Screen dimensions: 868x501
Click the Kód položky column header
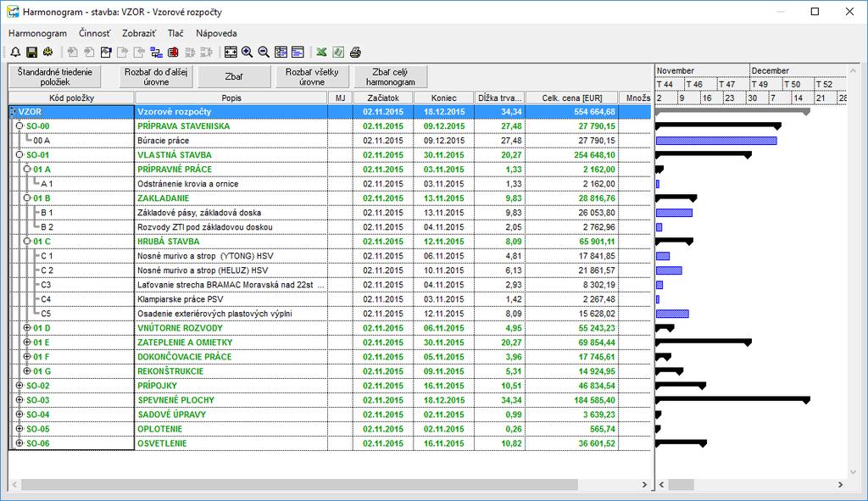coord(72,98)
